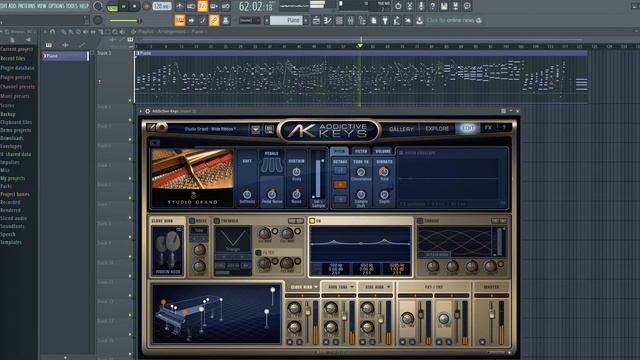Screen dimensions: 640x360
Task: Enable the FILTER section toggle
Action: 258,253
